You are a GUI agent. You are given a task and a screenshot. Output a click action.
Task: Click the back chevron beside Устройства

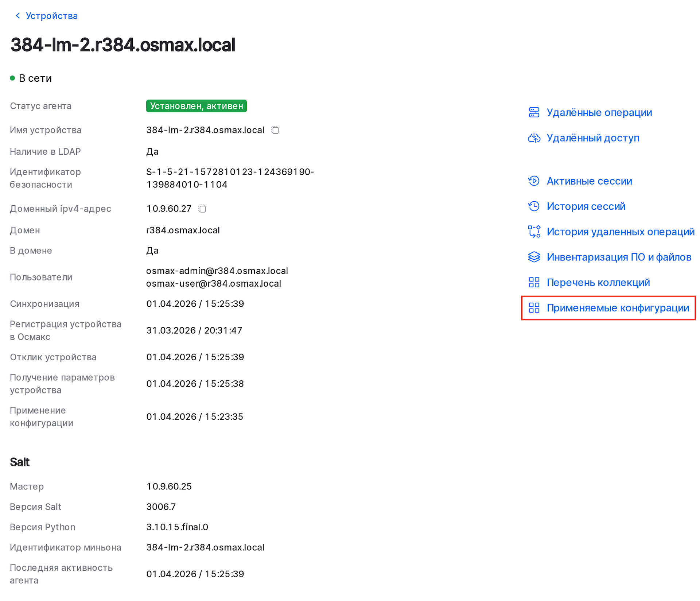pyautogui.click(x=18, y=16)
